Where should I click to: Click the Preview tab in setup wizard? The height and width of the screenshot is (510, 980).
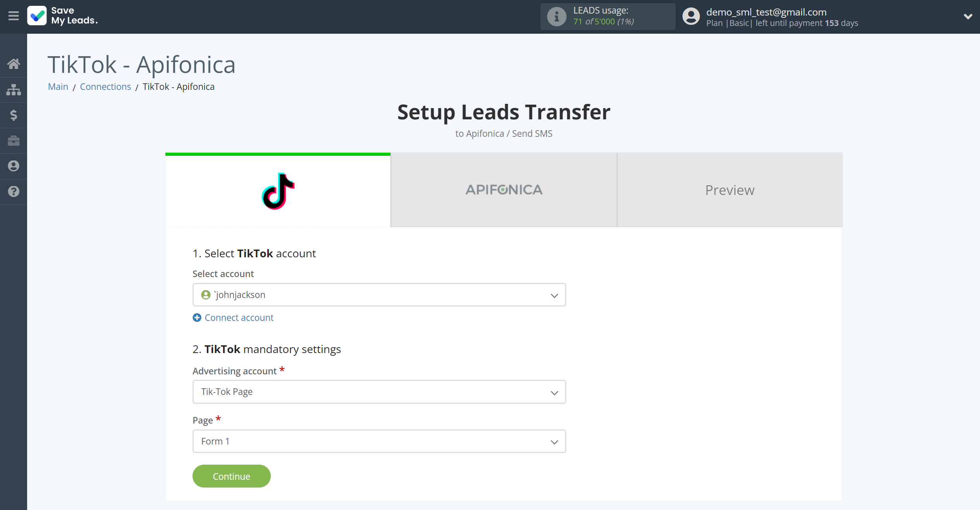[730, 190]
